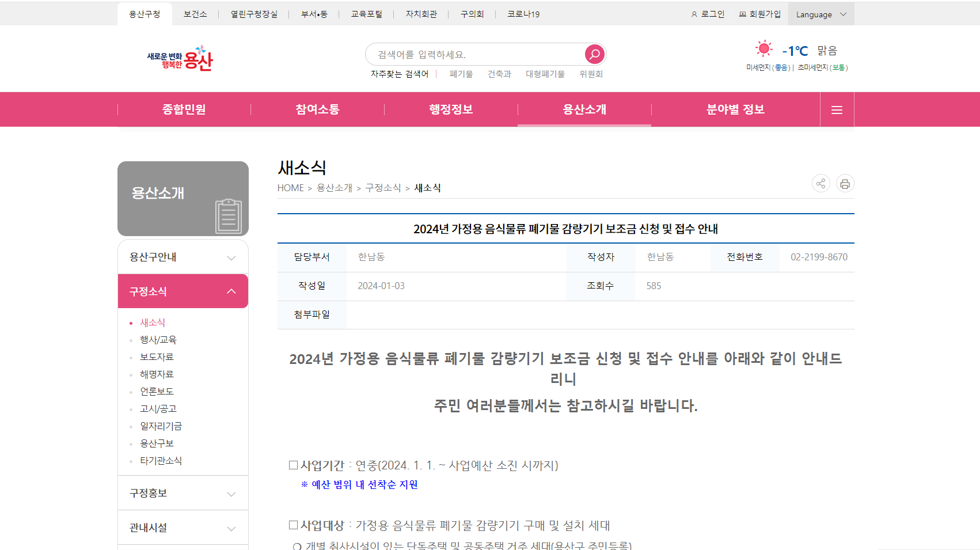
Task: Click the HOME breadcrumb link
Action: click(290, 188)
